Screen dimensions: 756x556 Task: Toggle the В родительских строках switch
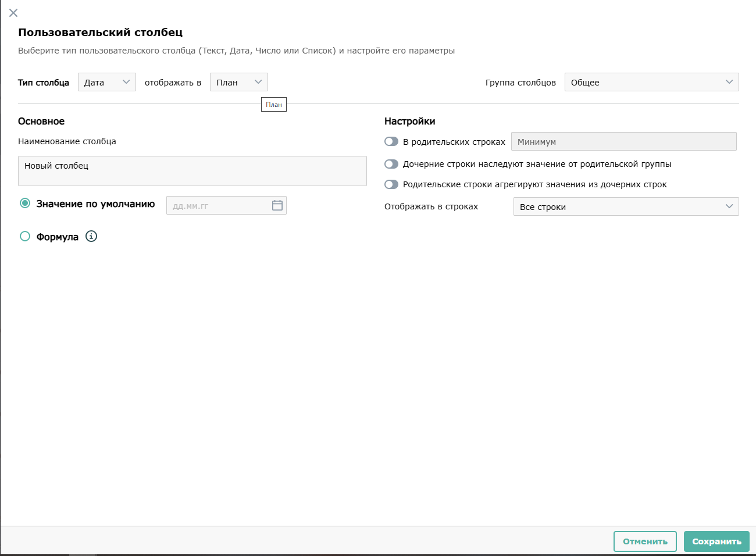391,141
